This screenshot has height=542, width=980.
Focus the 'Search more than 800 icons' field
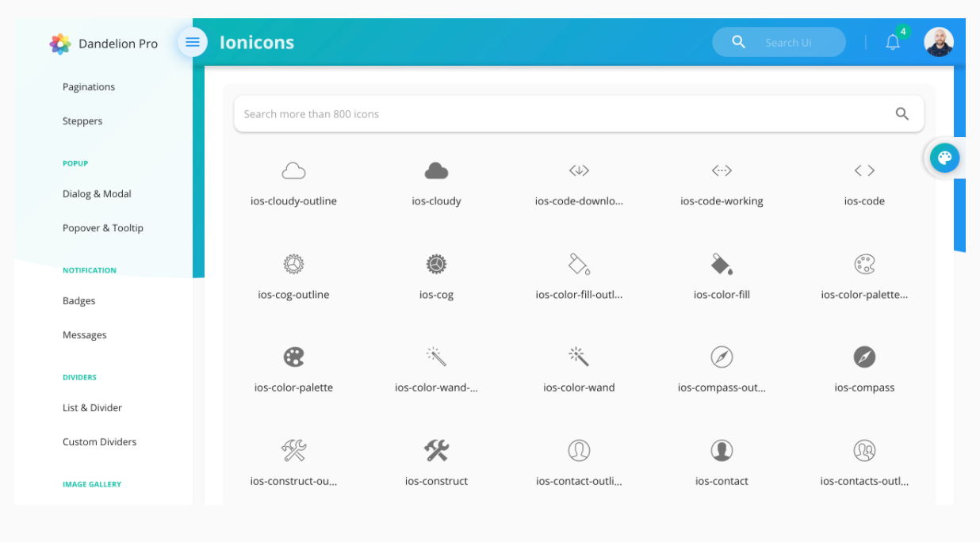click(x=555, y=114)
